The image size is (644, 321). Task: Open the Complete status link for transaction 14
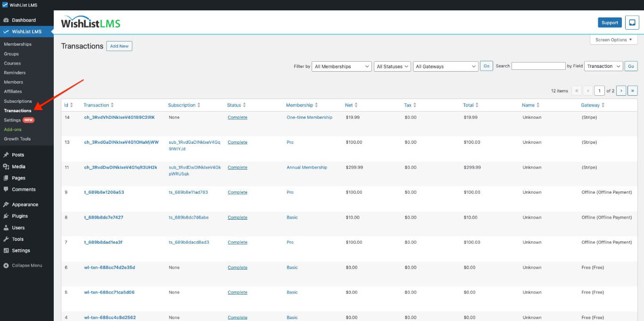point(237,117)
